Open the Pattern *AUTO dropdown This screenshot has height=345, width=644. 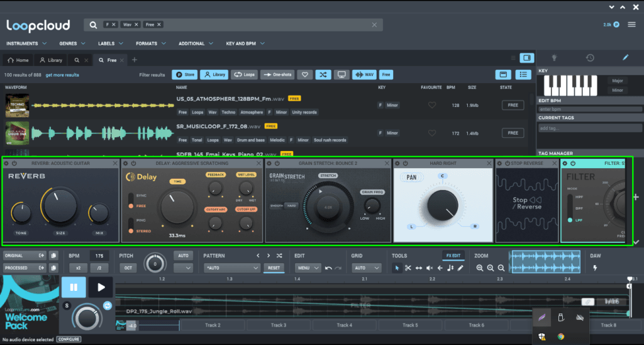231,268
